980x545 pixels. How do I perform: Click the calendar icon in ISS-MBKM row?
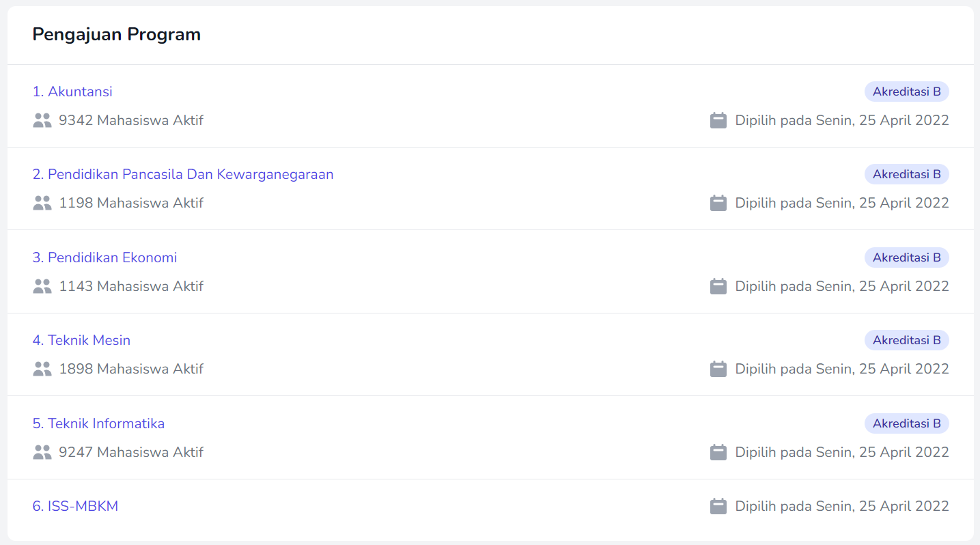click(x=718, y=507)
